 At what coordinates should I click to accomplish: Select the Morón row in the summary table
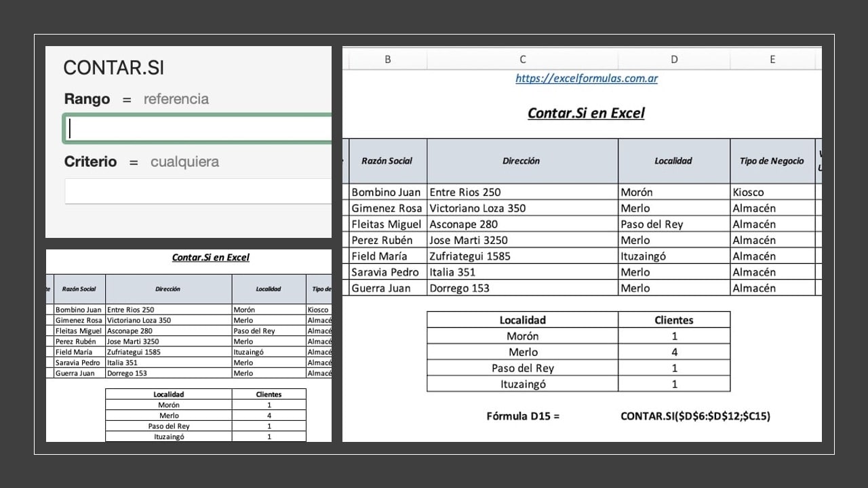coord(522,333)
